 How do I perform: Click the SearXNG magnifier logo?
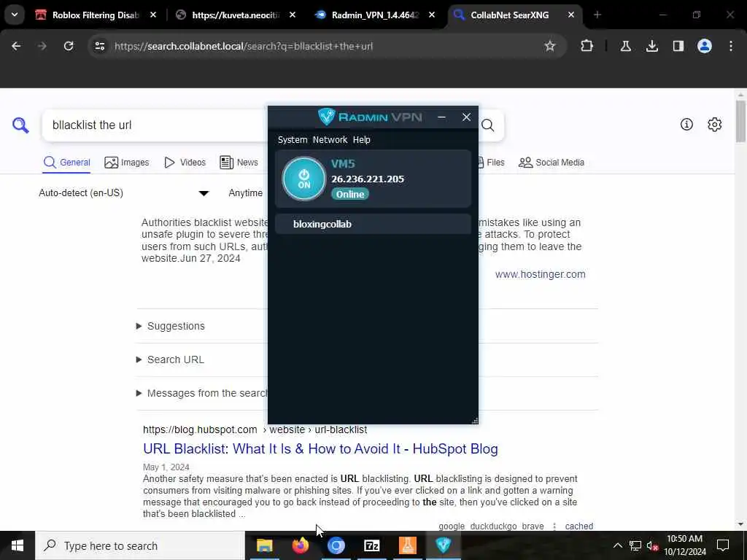pos(20,125)
